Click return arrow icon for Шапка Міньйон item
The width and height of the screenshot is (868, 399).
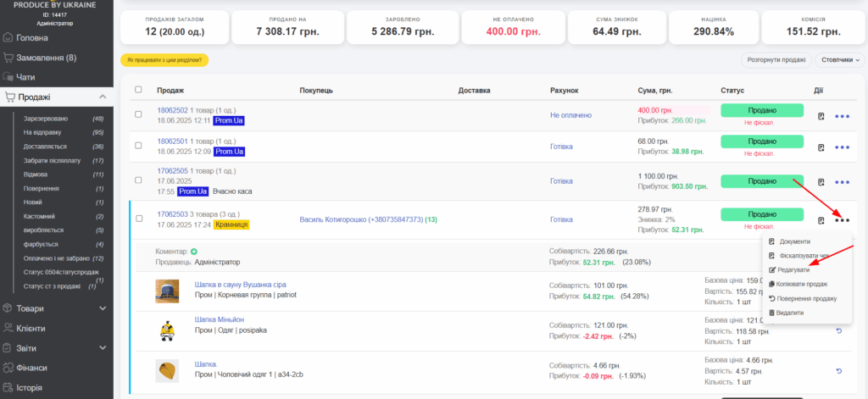click(x=838, y=331)
